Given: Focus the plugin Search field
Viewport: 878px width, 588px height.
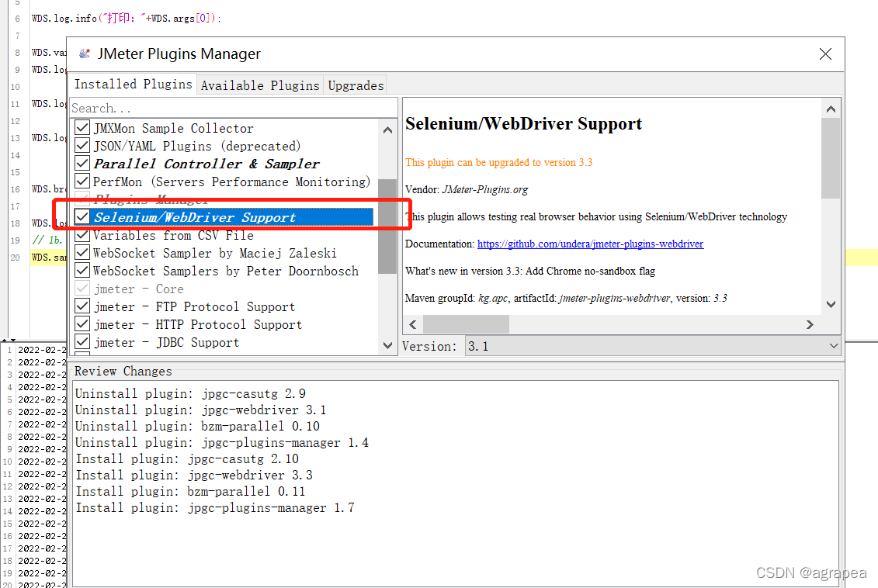Looking at the screenshot, I should 234,108.
